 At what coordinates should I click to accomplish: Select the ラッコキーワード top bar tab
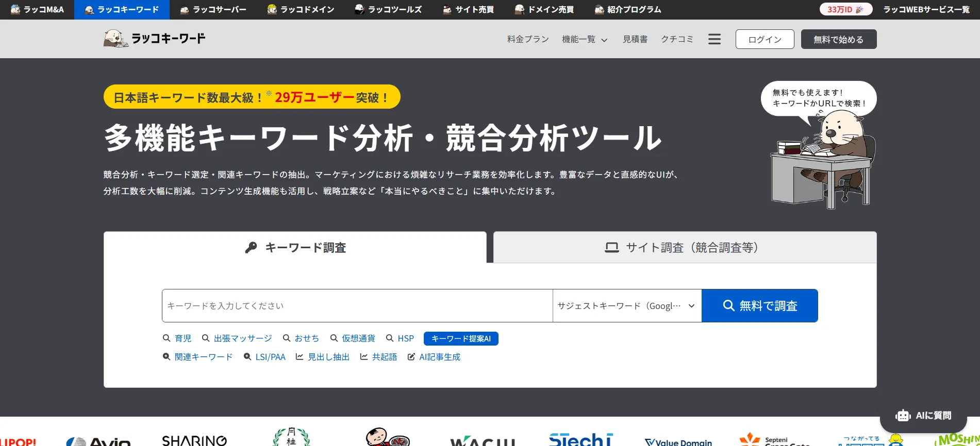pyautogui.click(x=122, y=9)
